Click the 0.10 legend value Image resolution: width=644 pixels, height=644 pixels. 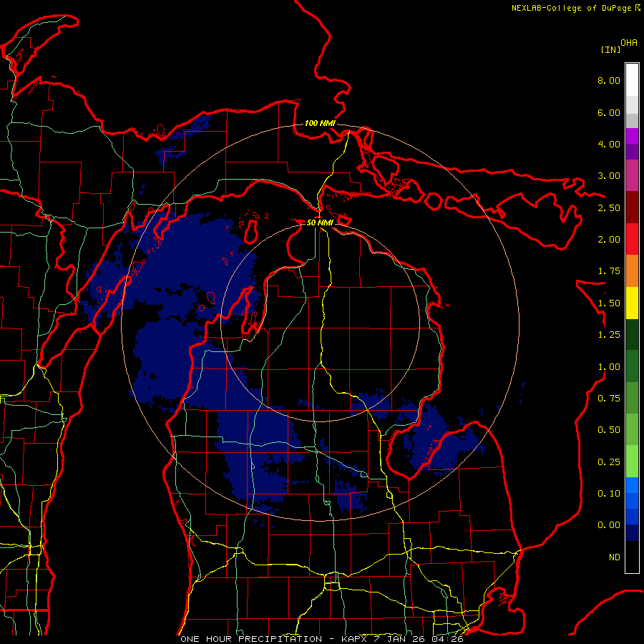[x=609, y=494]
